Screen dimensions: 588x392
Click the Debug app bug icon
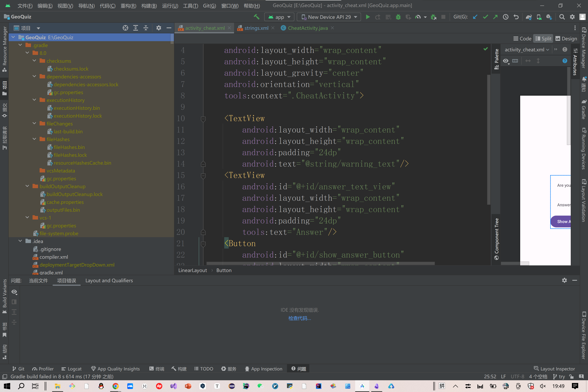pyautogui.click(x=398, y=17)
